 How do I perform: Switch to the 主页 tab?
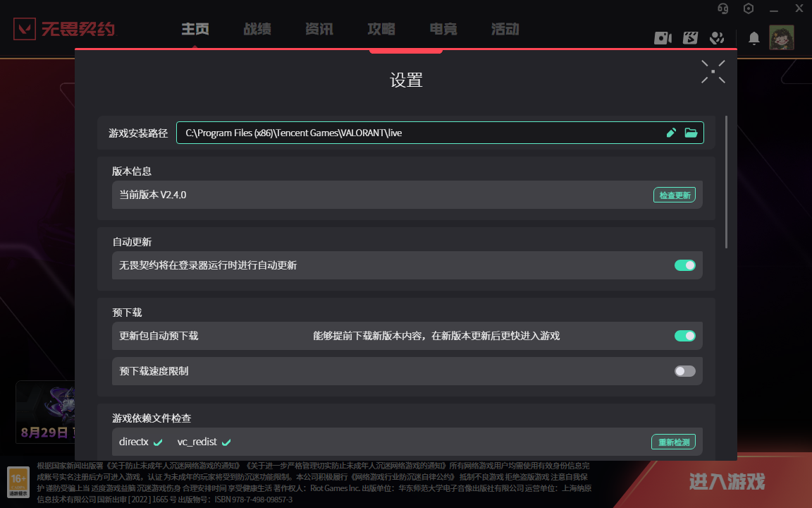pos(195,29)
